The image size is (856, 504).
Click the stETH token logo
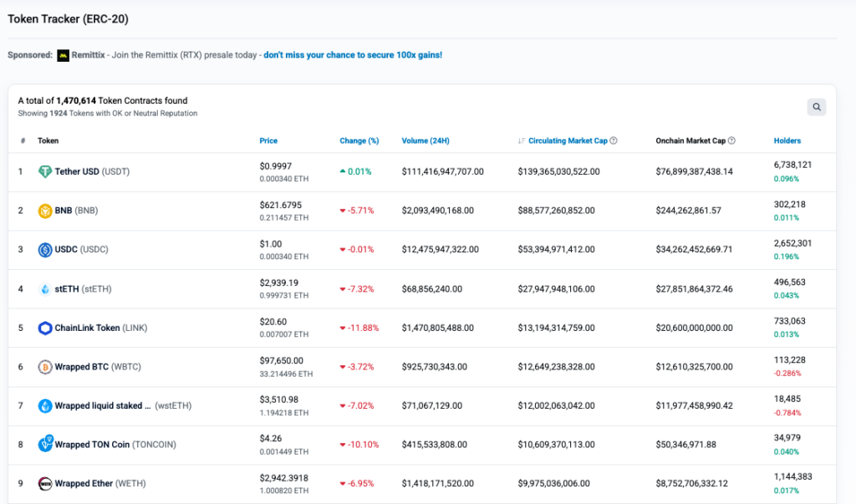tap(45, 289)
